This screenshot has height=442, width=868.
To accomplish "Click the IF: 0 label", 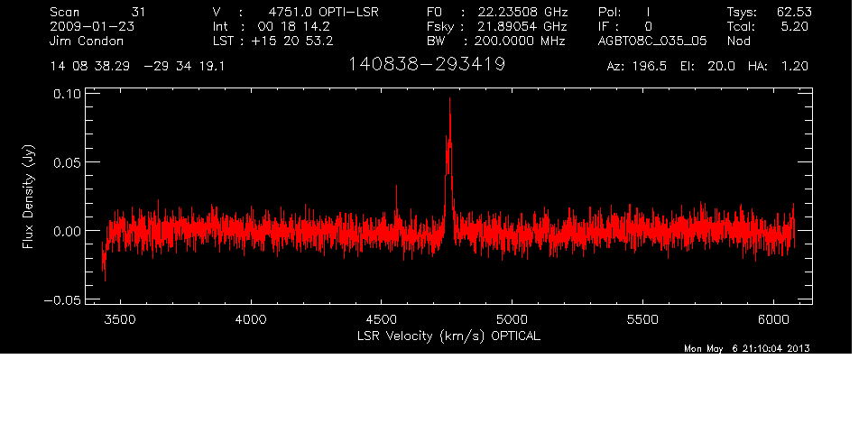I will pyautogui.click(x=625, y=26).
